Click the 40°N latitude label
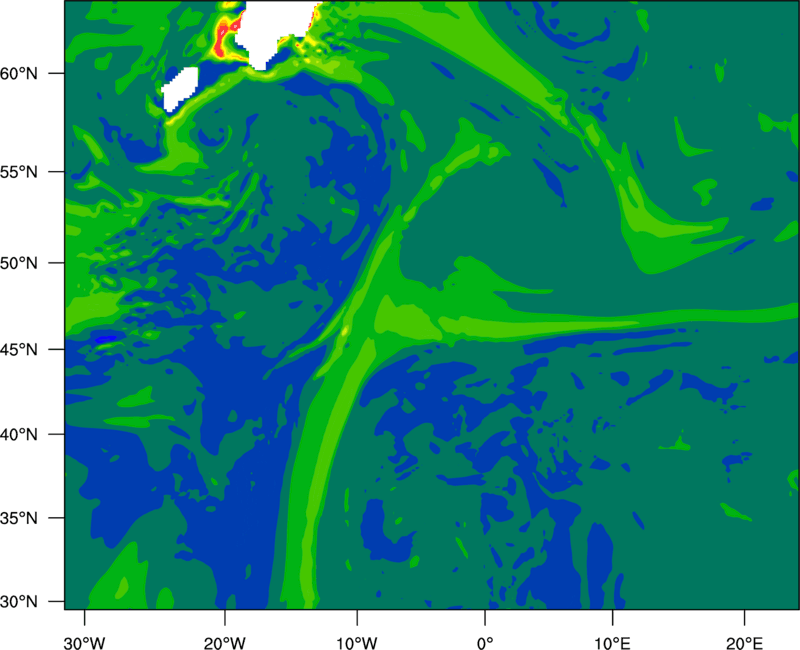Image resolution: width=800 pixels, height=650 pixels. (19, 435)
